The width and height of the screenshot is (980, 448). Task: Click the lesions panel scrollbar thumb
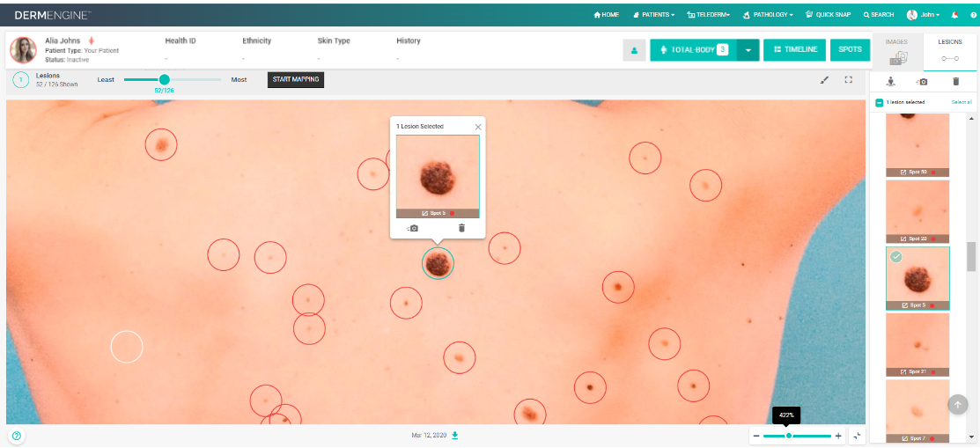pyautogui.click(x=970, y=256)
